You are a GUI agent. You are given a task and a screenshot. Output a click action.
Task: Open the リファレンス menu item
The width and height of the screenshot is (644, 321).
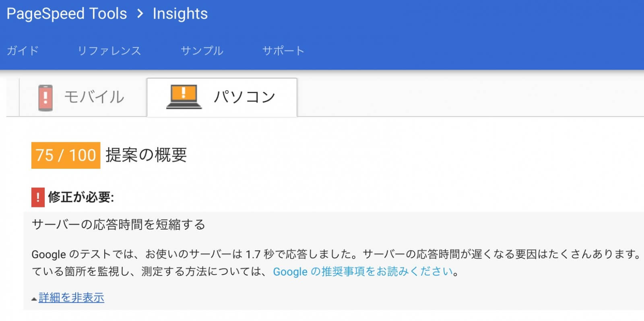(109, 51)
